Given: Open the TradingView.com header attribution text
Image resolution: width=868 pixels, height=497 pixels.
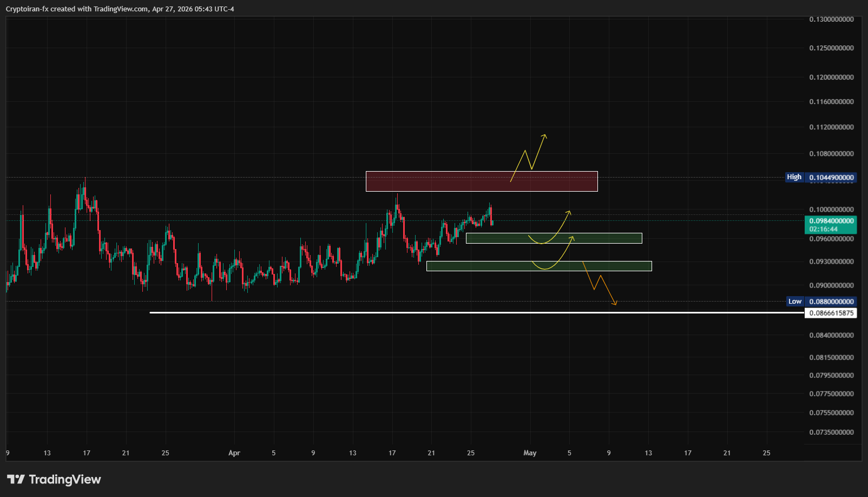Looking at the screenshot, I should click(x=120, y=9).
